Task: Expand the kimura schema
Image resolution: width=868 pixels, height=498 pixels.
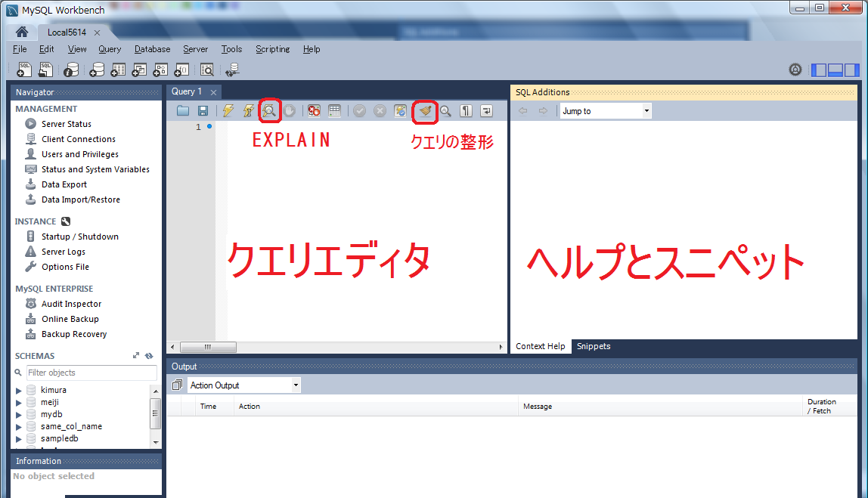Action: point(18,391)
